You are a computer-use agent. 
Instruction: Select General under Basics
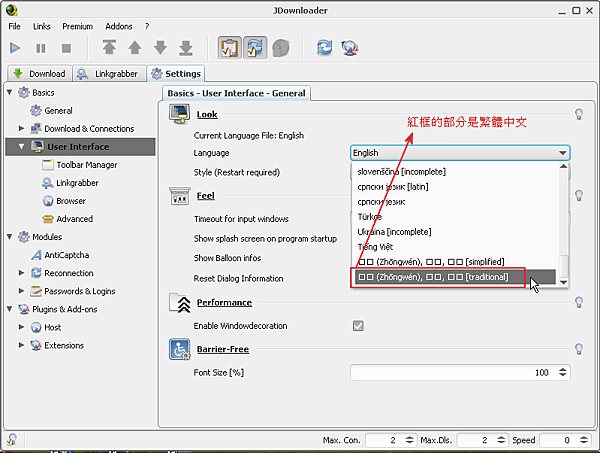[58, 111]
